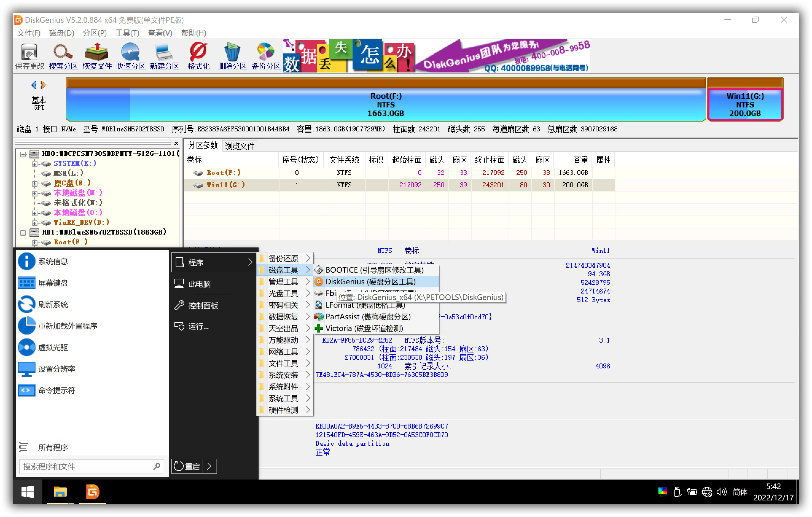Open the 工具(T) menu in menu bar
Viewport: 812px width, 517px height.
click(x=127, y=33)
